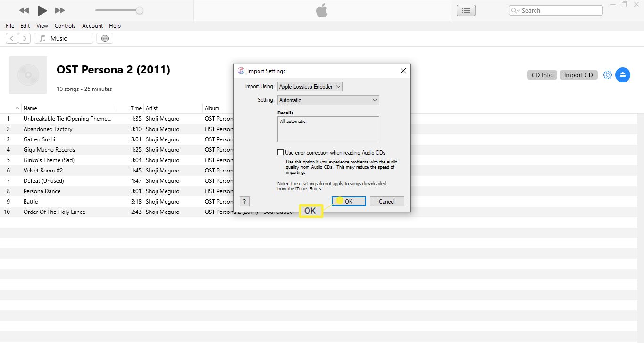Click the CD Info button
Screen dimensions: 644x343
pyautogui.click(x=542, y=75)
